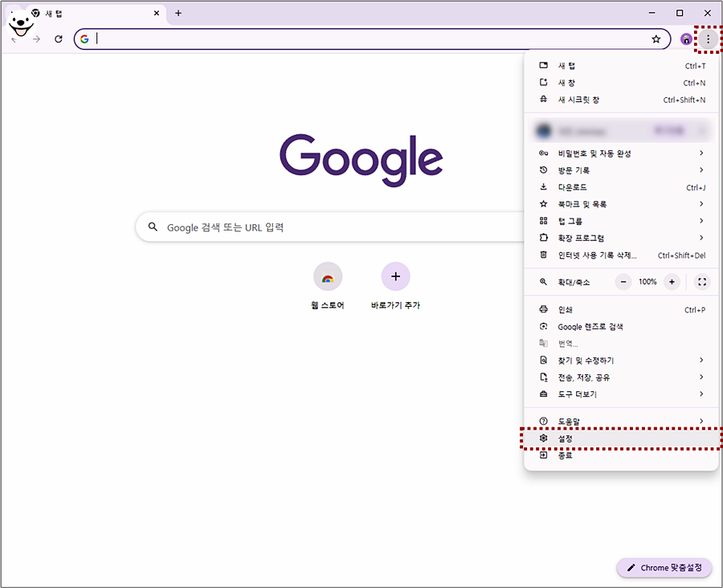
Task: Reload the page with the refresh icon
Action: (x=59, y=39)
